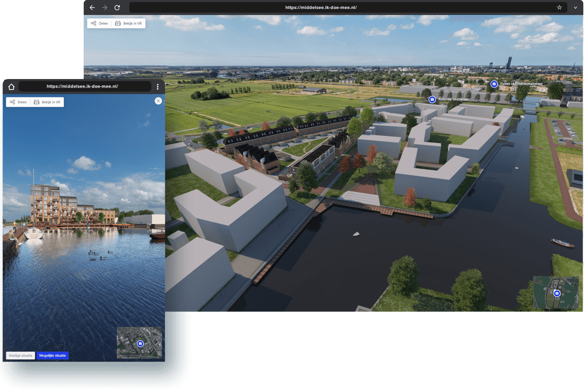This screenshot has height=388, width=588.
Task: Click the browser back arrow
Action: tap(92, 8)
